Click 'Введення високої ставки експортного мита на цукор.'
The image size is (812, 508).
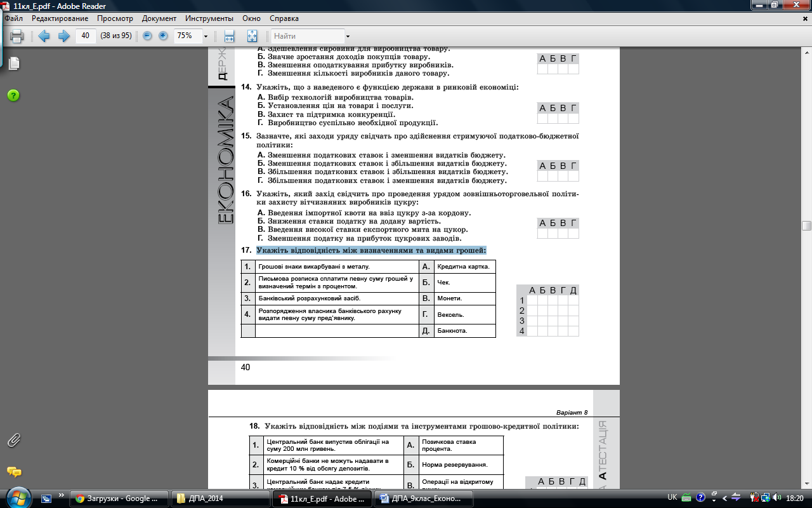tap(368, 229)
